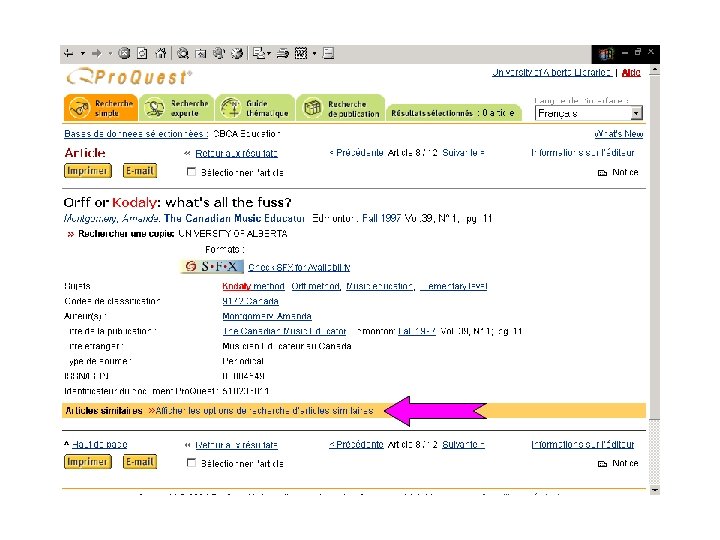Click the browser Print icon
The image size is (720, 540).
(282, 54)
